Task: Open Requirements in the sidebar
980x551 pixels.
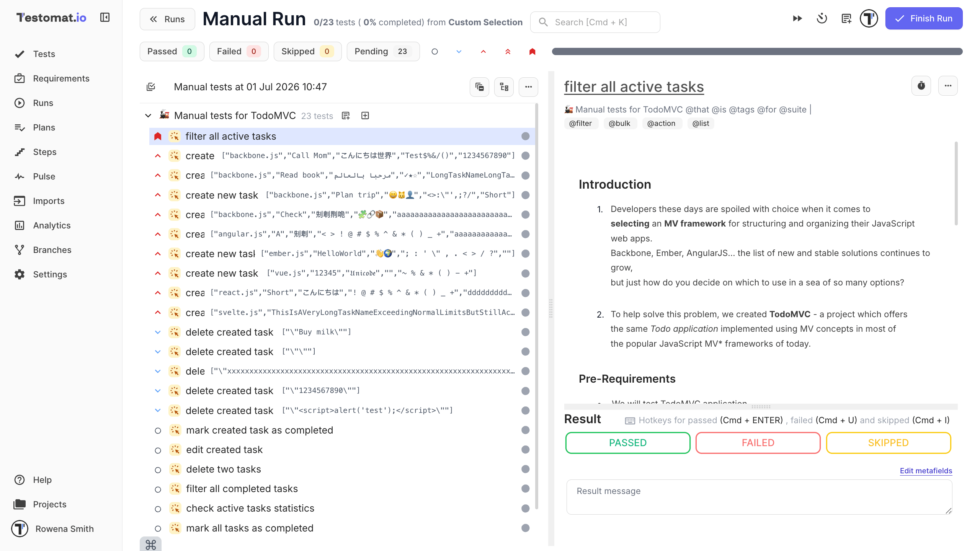Action: [61, 78]
